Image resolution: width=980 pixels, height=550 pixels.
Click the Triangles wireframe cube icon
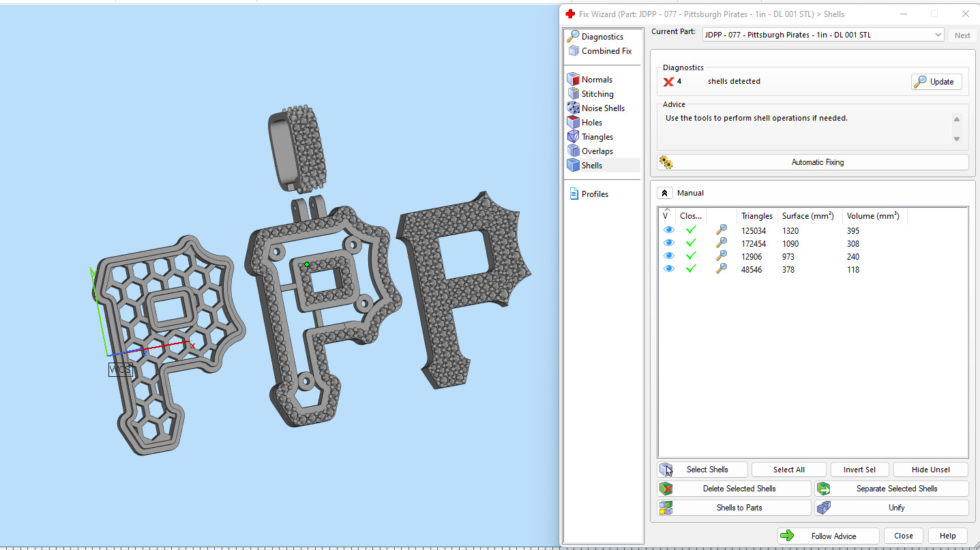pyautogui.click(x=573, y=137)
